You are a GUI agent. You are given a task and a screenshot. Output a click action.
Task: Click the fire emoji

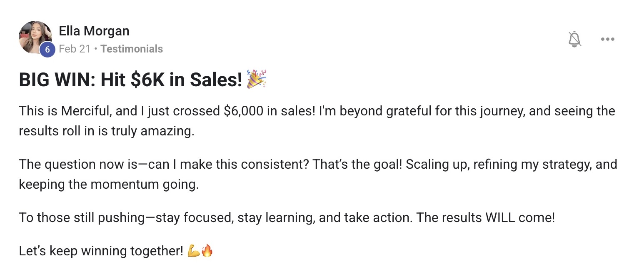tap(207, 251)
